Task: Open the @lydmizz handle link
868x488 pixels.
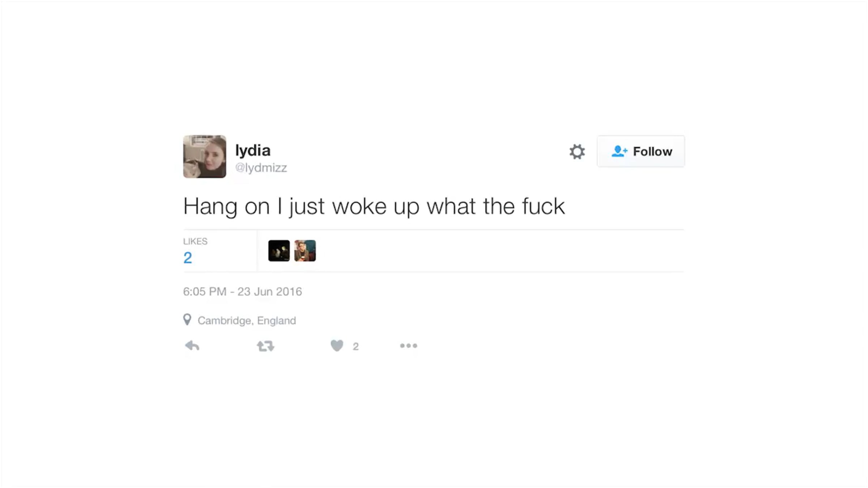Action: tap(261, 168)
